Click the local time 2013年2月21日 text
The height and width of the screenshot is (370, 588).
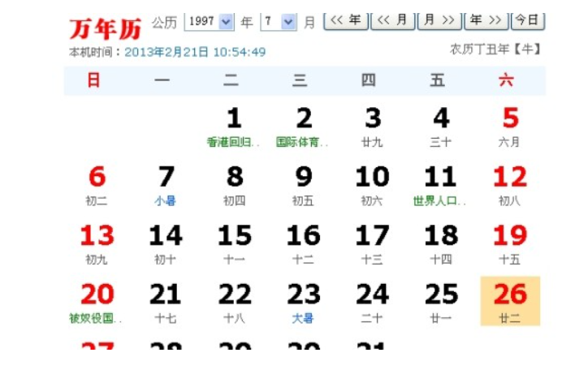coord(195,52)
